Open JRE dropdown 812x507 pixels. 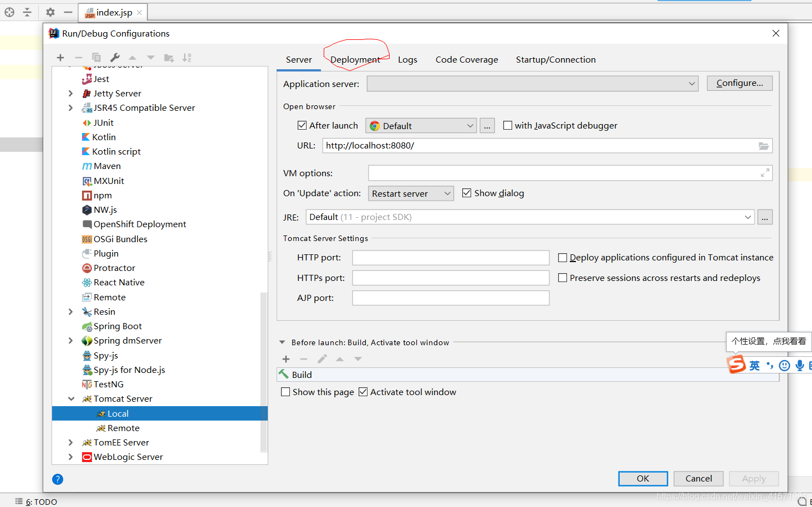point(530,217)
